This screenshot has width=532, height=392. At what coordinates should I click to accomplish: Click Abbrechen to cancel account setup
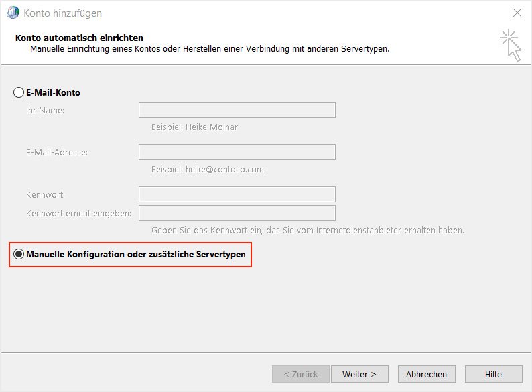427,374
